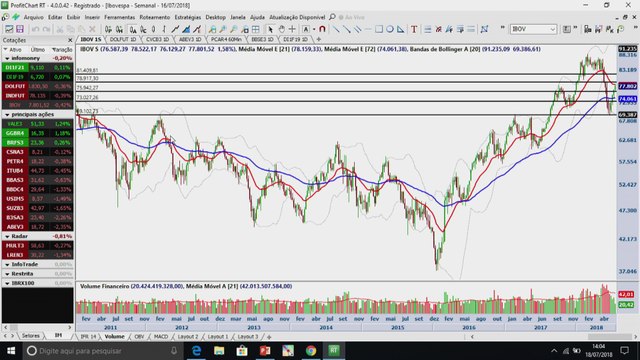Image resolution: width=640 pixels, height=360 pixels.
Task: Select the rectangle drawing tool
Action: tap(379, 29)
